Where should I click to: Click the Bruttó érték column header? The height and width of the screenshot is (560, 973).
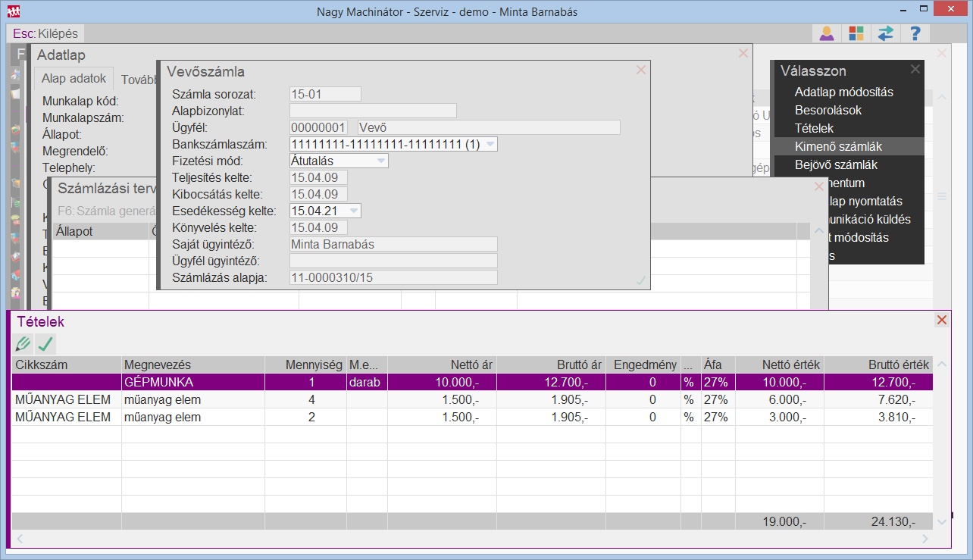(878, 364)
